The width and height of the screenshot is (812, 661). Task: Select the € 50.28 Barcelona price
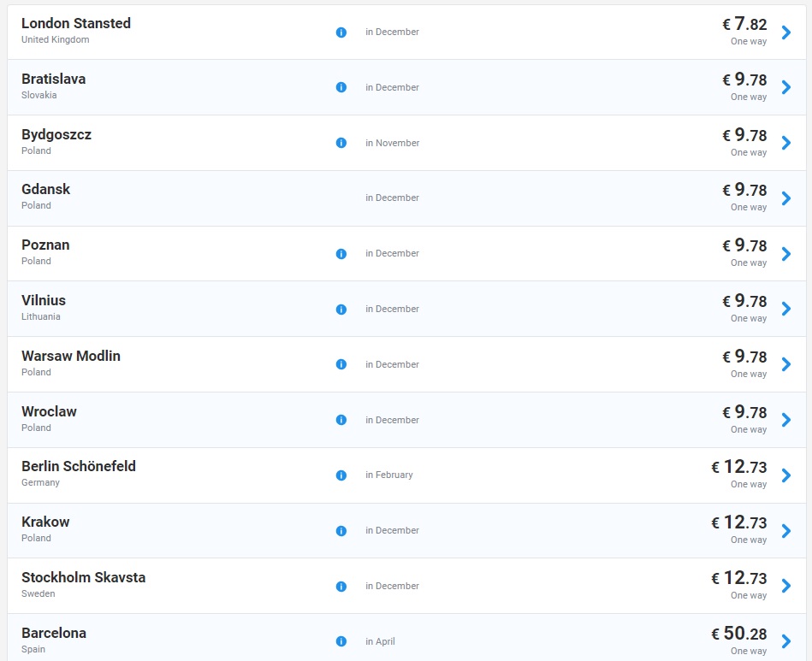[739, 634]
